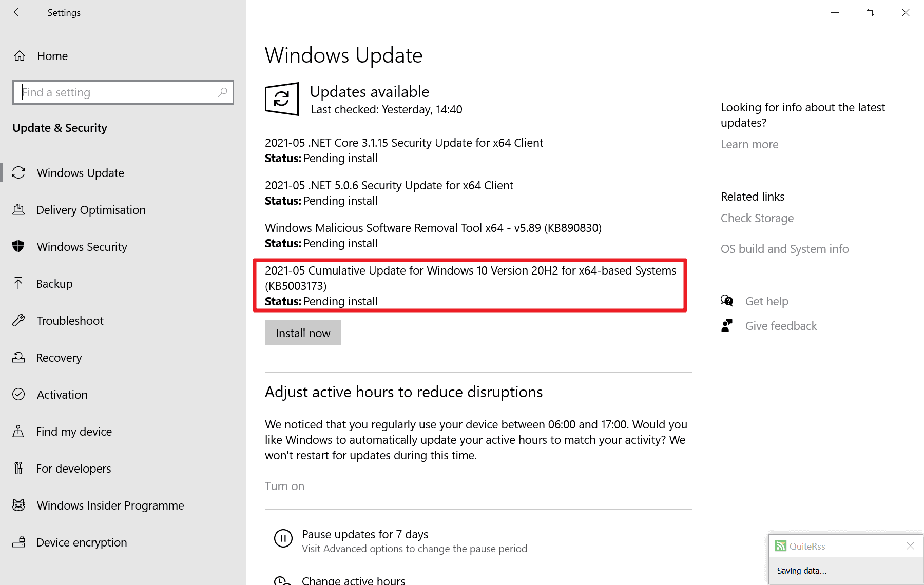Open Delivery Optimisation section
The image size is (924, 585).
90,209
